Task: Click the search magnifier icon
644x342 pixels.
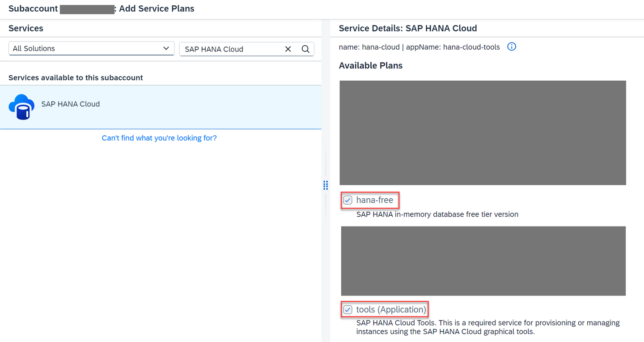Action: (x=305, y=49)
